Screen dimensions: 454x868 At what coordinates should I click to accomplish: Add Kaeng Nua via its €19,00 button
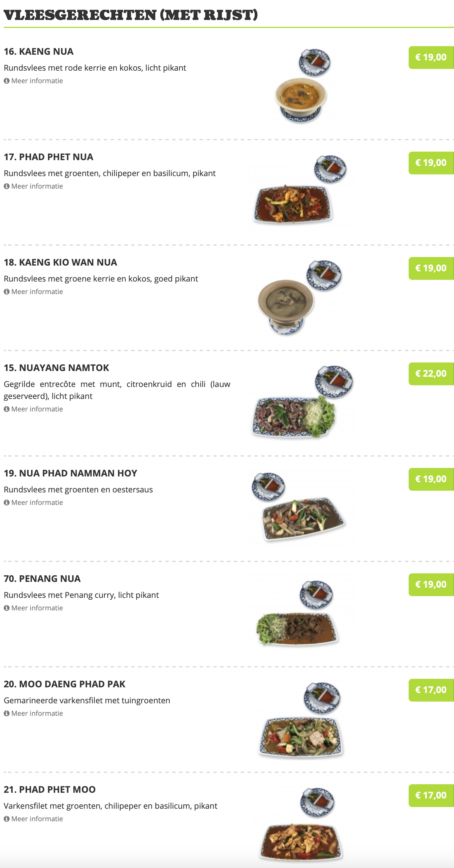(431, 58)
